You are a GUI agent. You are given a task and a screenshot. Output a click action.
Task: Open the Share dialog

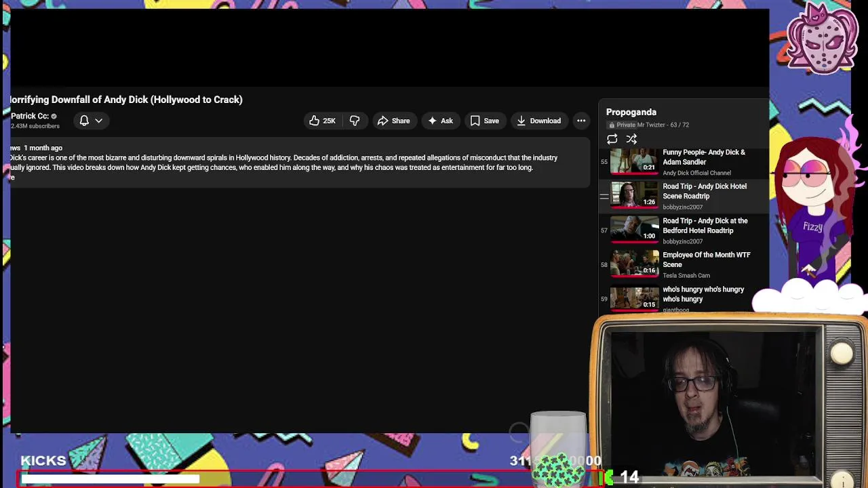point(393,121)
